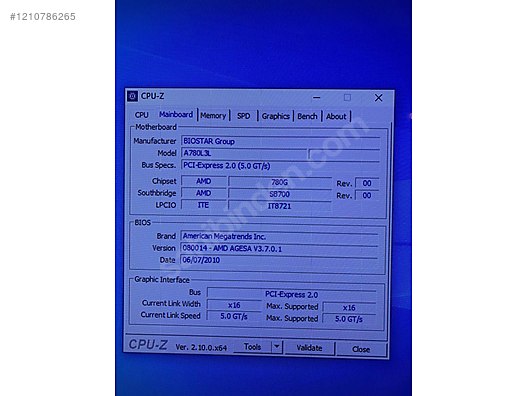
Task: Click Max. Supported link speed 5.0 GT/s
Action: point(349,319)
